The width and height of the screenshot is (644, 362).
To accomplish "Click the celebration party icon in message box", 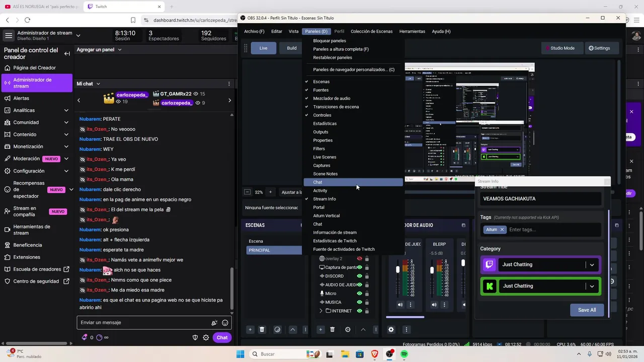I will point(214,323).
